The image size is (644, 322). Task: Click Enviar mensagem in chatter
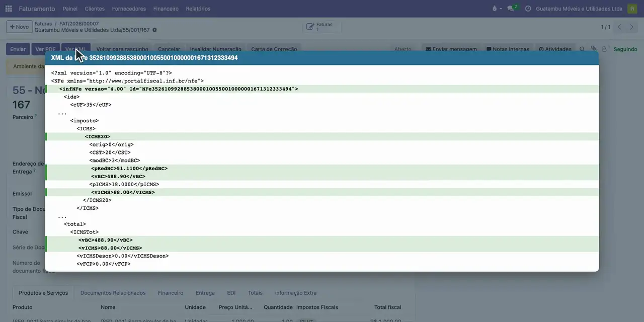coord(451,49)
